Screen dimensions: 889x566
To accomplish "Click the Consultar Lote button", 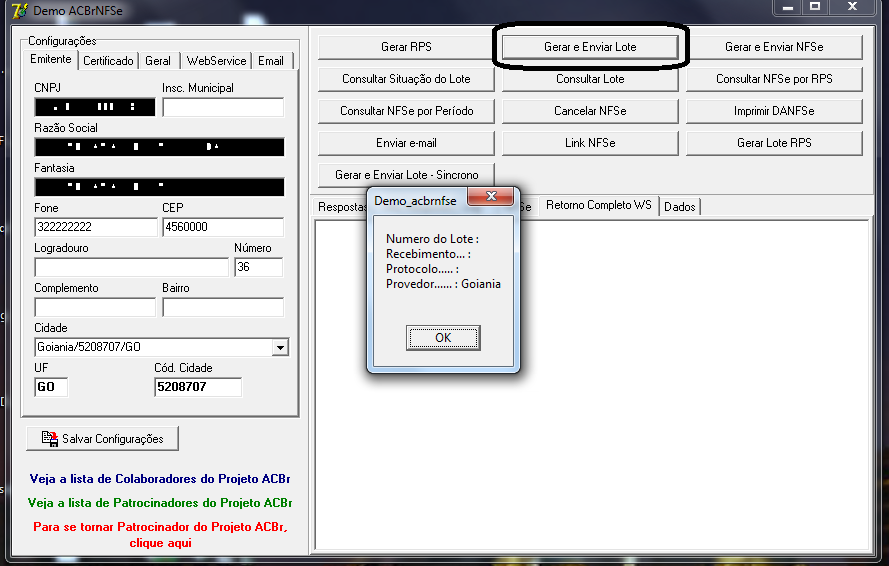I will click(x=590, y=79).
